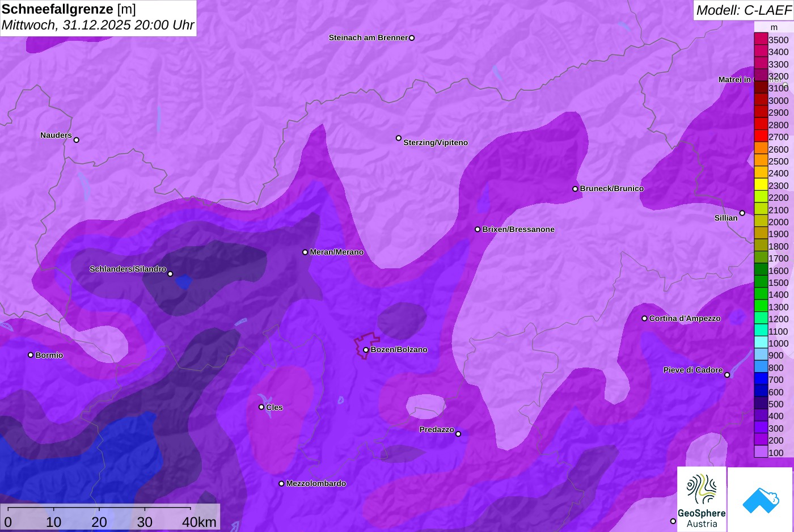Image resolution: width=794 pixels, height=532 pixels.
Task: Click the Bozen/Bolzano city marker dot
Action: point(366,350)
